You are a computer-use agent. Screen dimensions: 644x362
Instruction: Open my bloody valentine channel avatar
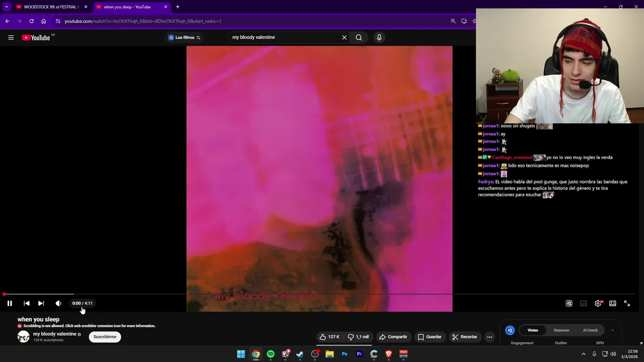point(24,337)
